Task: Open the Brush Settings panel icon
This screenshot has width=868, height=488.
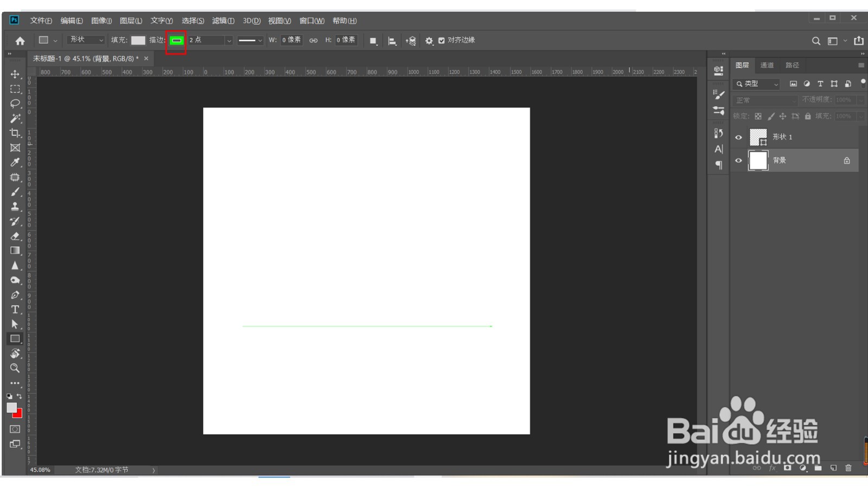Action: [719, 94]
